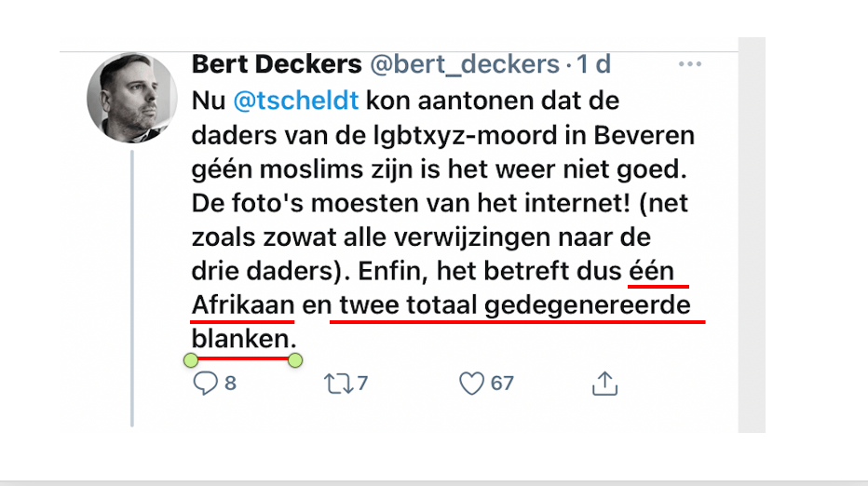Select the red underline beneath "blanken."
Viewport: 868px width, 486px height.
point(243,358)
